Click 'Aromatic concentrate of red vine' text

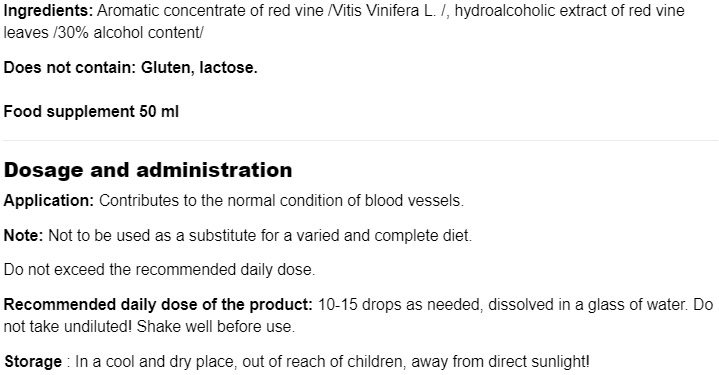coord(210,10)
